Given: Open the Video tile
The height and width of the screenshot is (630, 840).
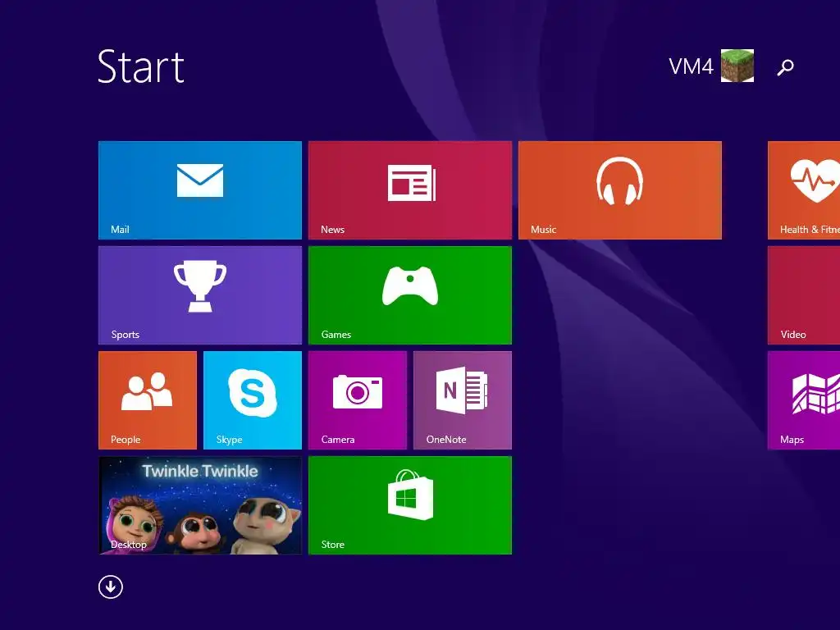Looking at the screenshot, I should pyautogui.click(x=804, y=295).
